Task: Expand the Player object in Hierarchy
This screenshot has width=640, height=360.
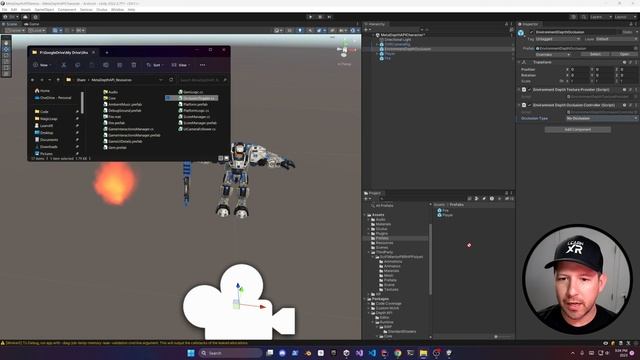Action: (377, 54)
